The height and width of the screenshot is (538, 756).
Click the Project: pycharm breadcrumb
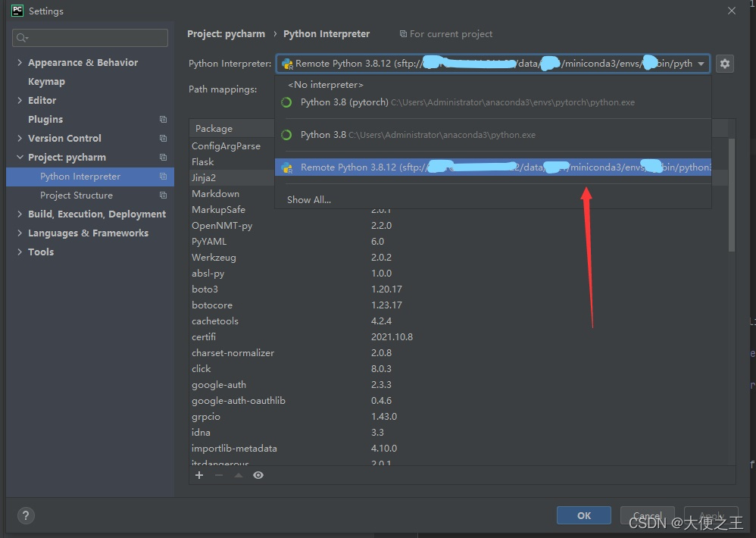(x=226, y=34)
